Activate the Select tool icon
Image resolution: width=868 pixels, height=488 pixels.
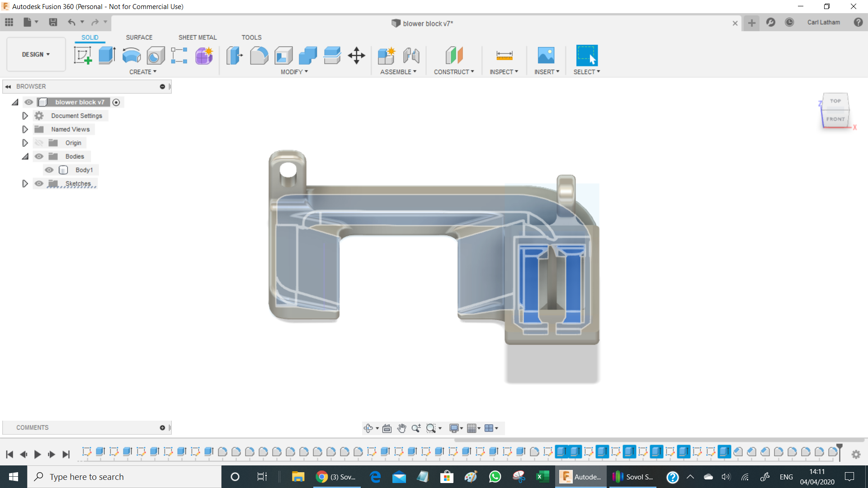[587, 56]
